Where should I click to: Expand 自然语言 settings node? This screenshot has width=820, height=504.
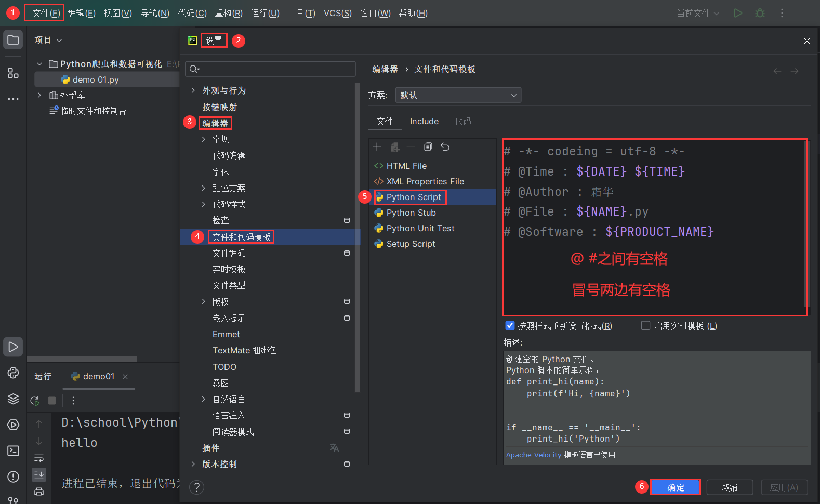click(203, 399)
